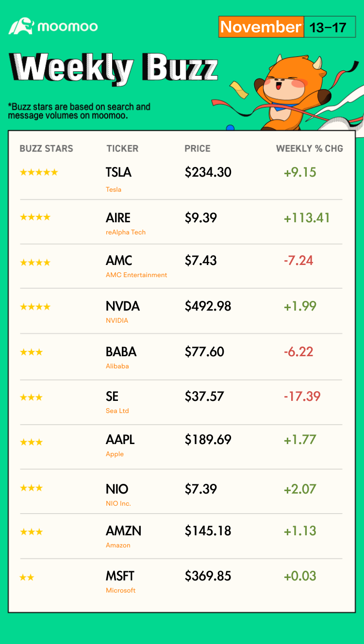Select the orange November date label
Viewport: 364px width, 644px height.
coord(261,27)
